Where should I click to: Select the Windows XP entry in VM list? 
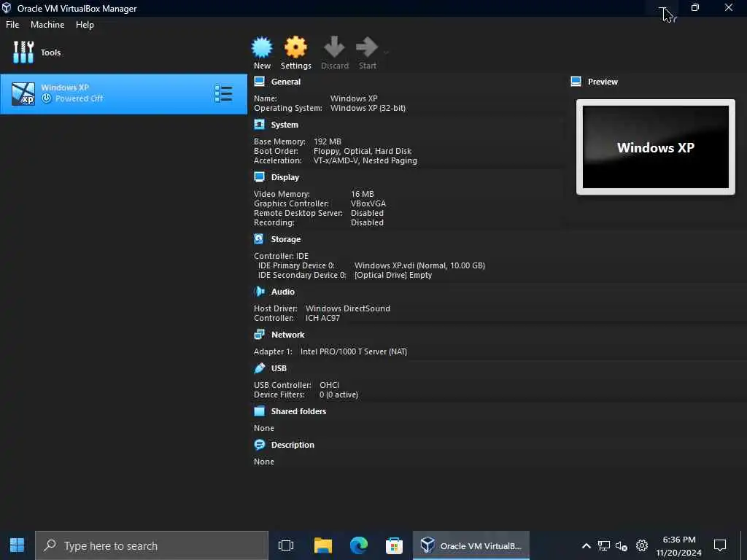tap(124, 94)
